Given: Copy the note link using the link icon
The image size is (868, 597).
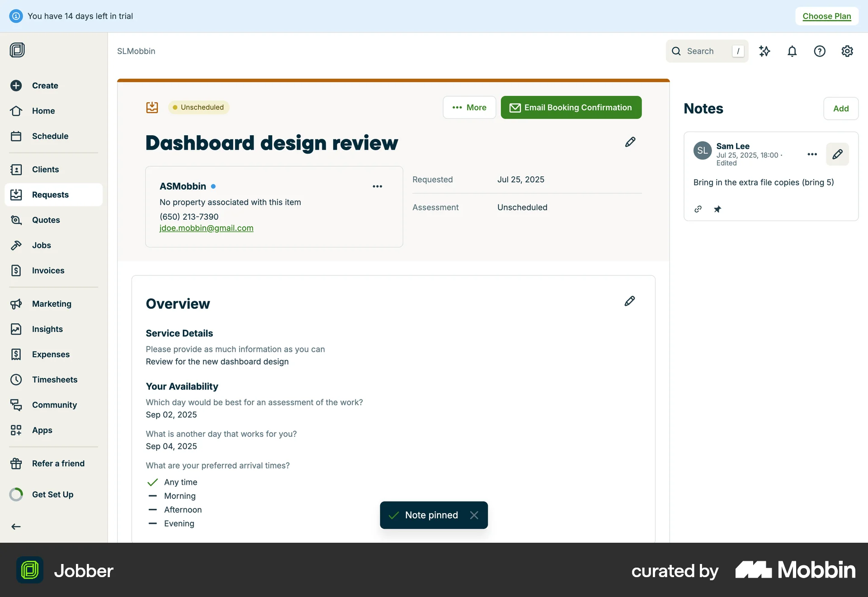Looking at the screenshot, I should click(x=698, y=209).
